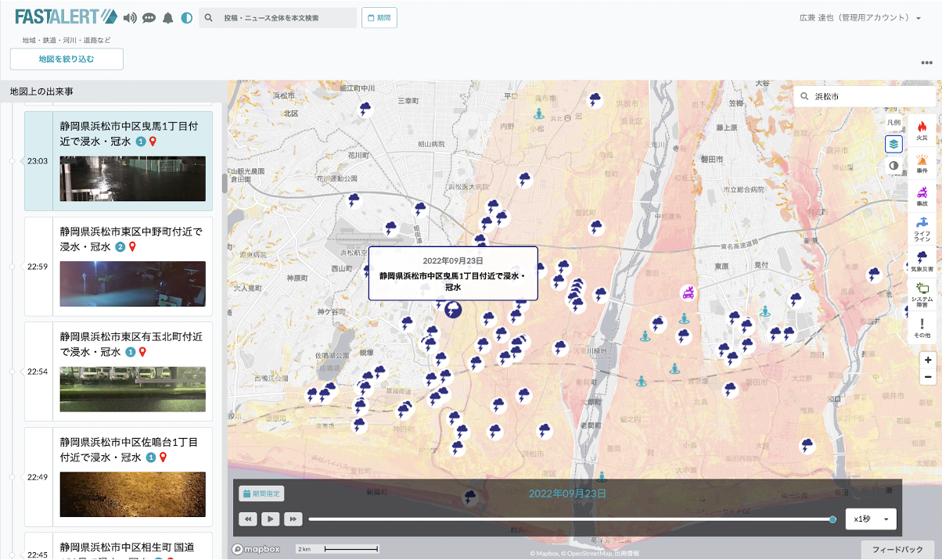This screenshot has width=942, height=560.
Task: Open the 凡例 legend tab
Action: point(893,123)
